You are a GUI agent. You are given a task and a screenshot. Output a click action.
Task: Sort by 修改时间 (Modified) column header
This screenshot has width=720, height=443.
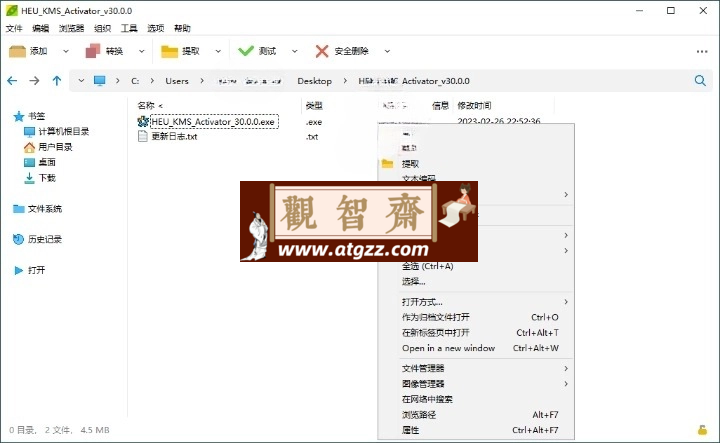coord(474,106)
